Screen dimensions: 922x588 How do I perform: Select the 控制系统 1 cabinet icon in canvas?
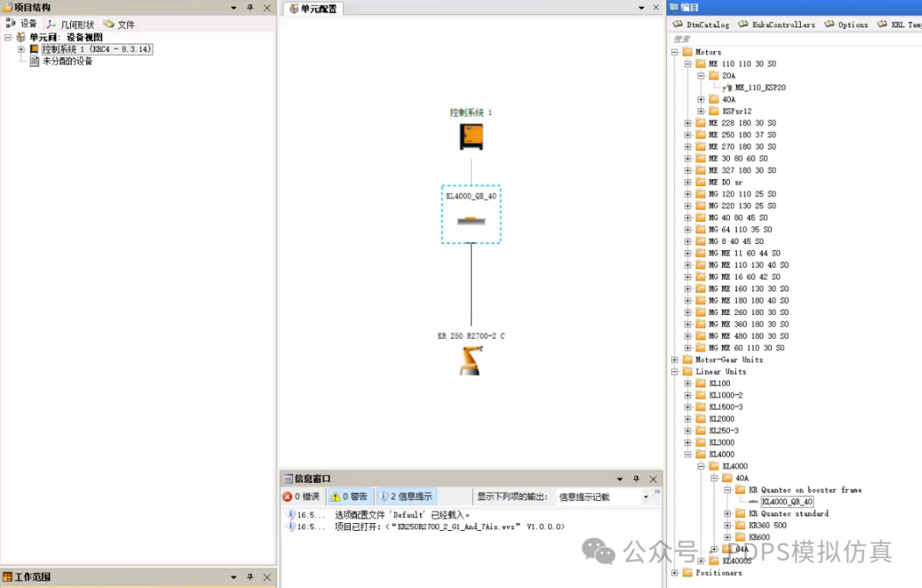point(471,137)
